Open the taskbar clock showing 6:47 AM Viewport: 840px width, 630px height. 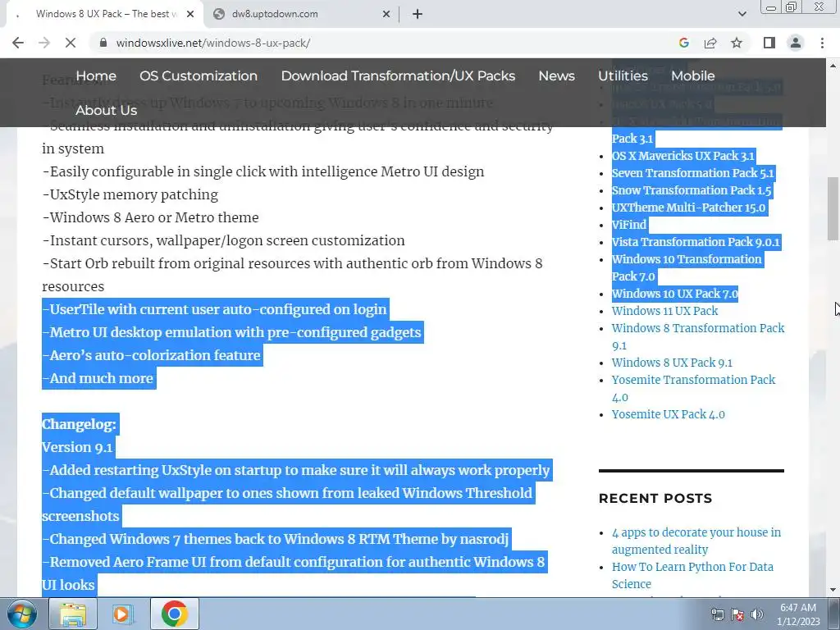pos(798,614)
